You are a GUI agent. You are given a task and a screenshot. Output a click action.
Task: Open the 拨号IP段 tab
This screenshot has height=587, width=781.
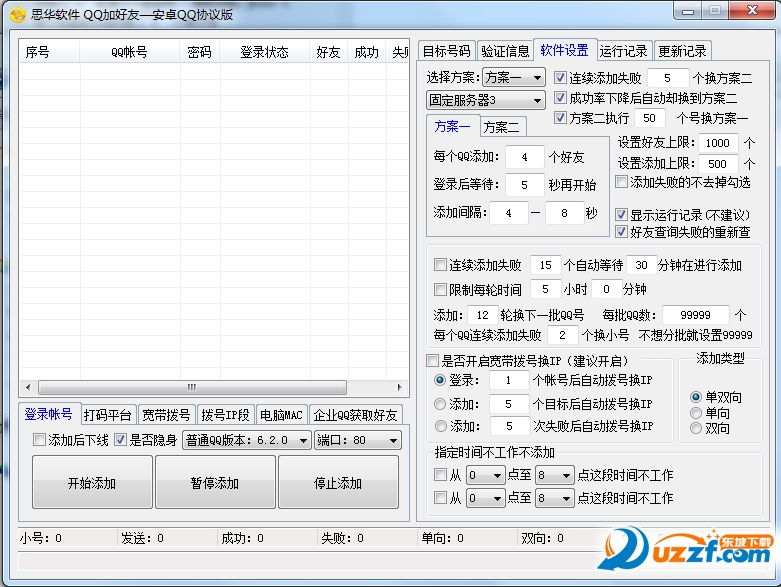click(225, 415)
